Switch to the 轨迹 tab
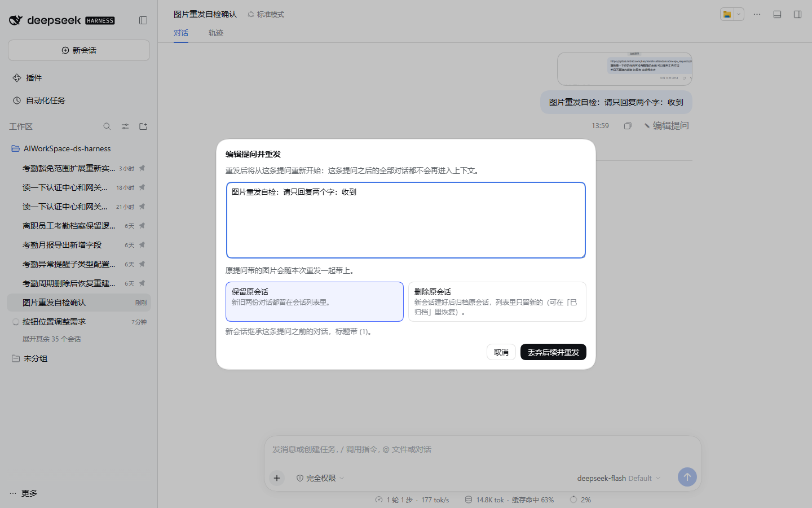Viewport: 812px width, 508px height. click(x=216, y=33)
